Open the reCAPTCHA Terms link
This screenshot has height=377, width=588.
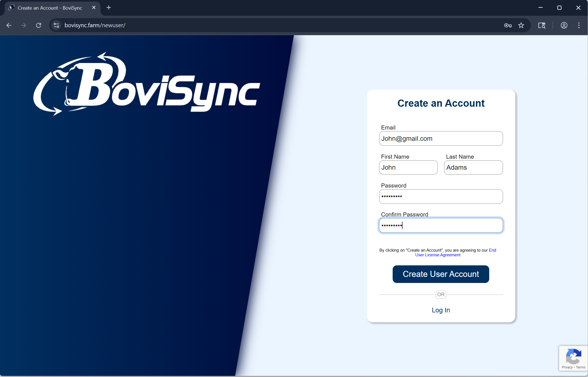coord(581,367)
